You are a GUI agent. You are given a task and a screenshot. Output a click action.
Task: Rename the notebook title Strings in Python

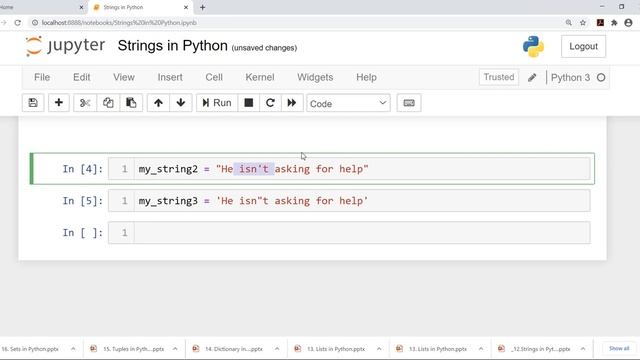[172, 46]
